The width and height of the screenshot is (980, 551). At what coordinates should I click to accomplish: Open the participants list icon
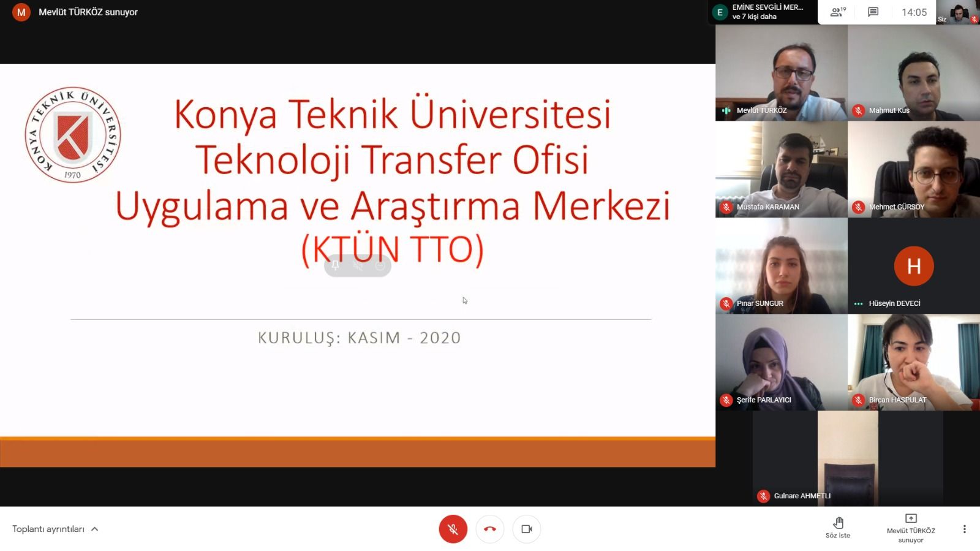(x=838, y=12)
